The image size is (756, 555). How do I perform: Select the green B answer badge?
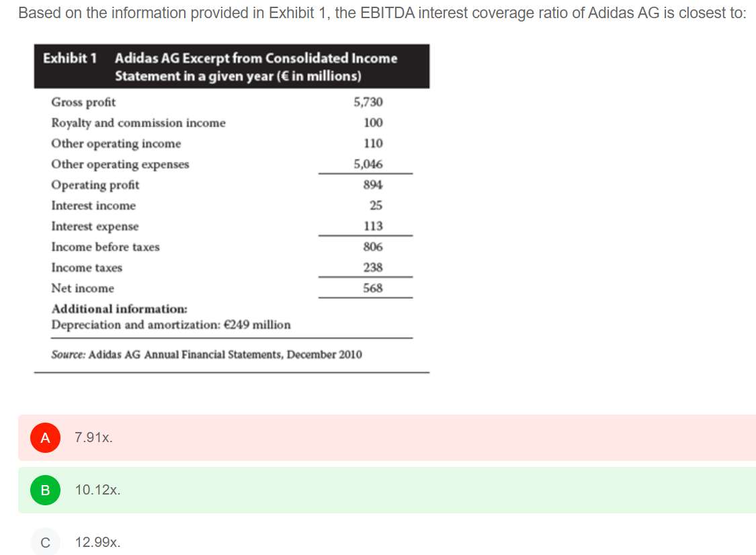click(x=45, y=490)
